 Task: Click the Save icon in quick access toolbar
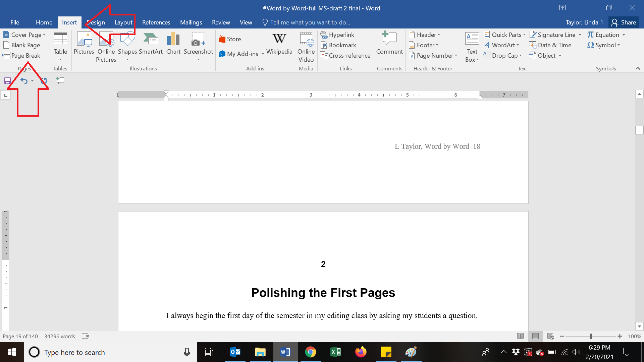coord(7,81)
